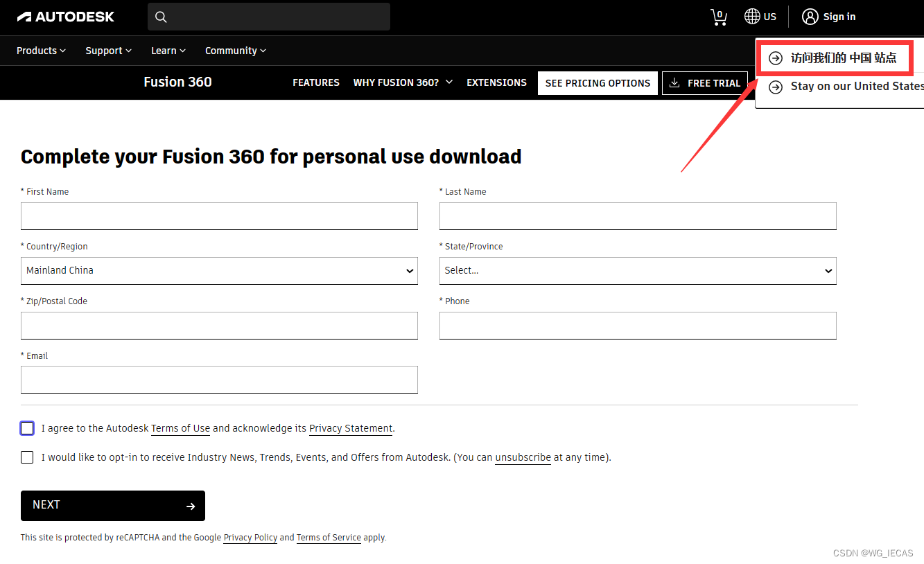Expand the Products menu
Screen dimensions: 924x564
coord(42,51)
